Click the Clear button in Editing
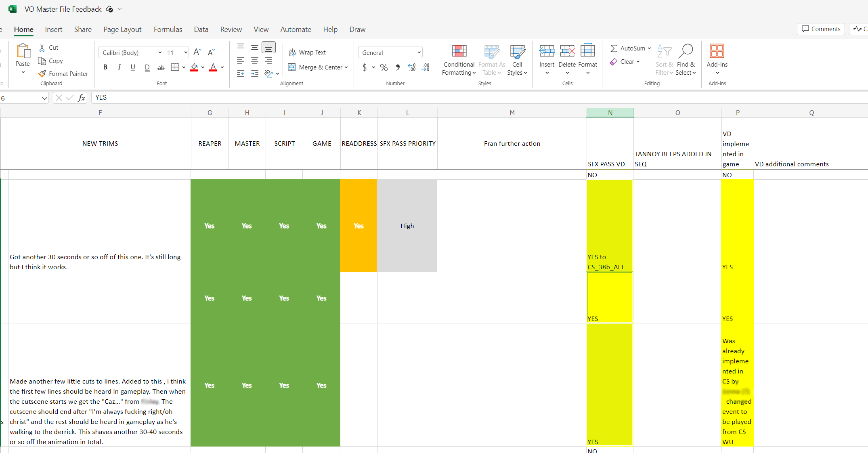 coord(625,62)
